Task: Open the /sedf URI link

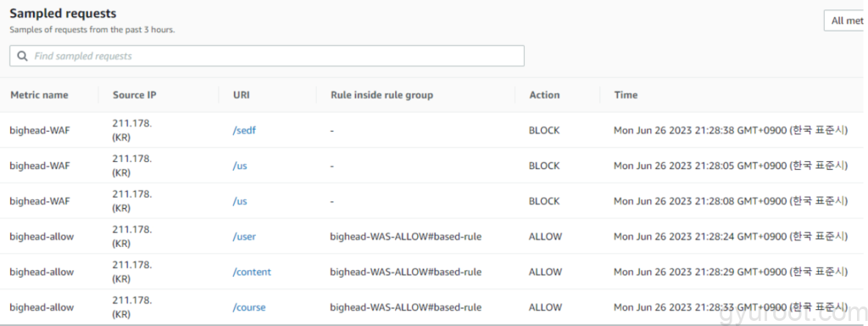Action: (244, 131)
